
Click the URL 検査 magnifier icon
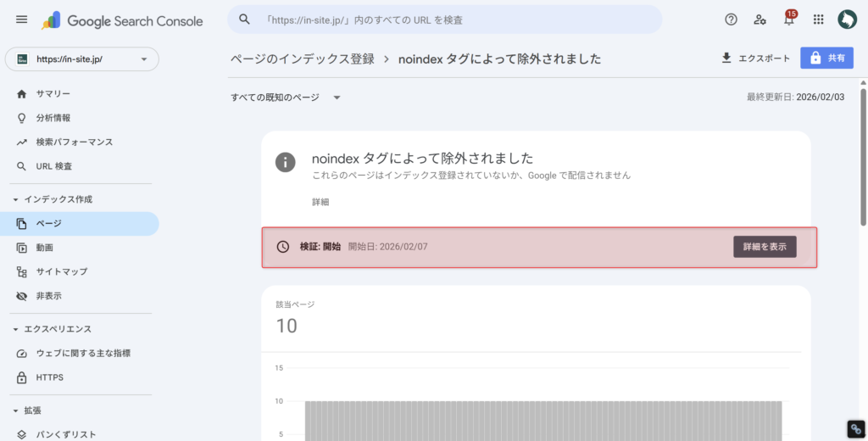click(21, 166)
